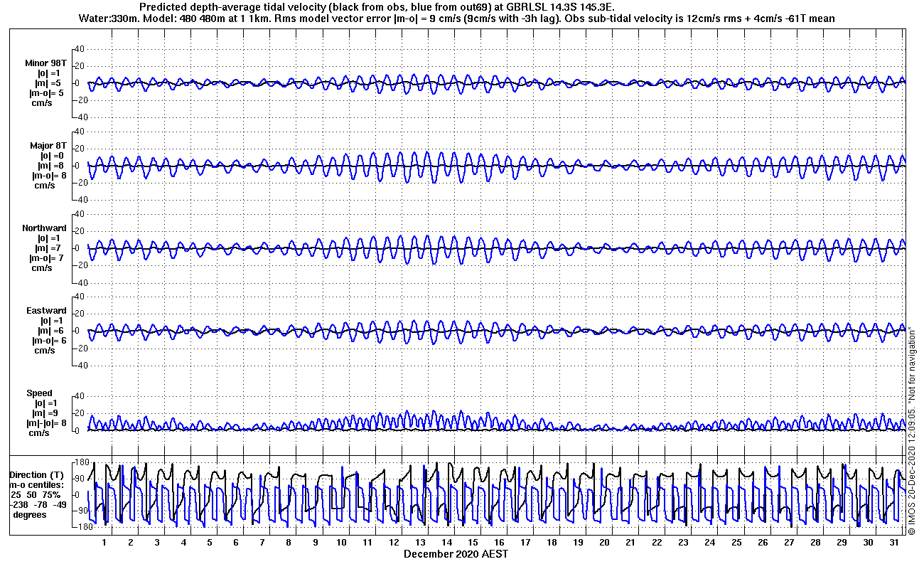Click '|m| =6' value in Eastward panel
This screenshot has height=569, width=924.
[x=50, y=331]
